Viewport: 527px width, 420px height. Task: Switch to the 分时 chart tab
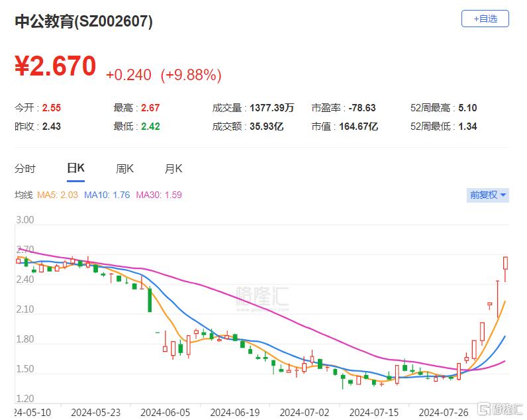coord(25,168)
